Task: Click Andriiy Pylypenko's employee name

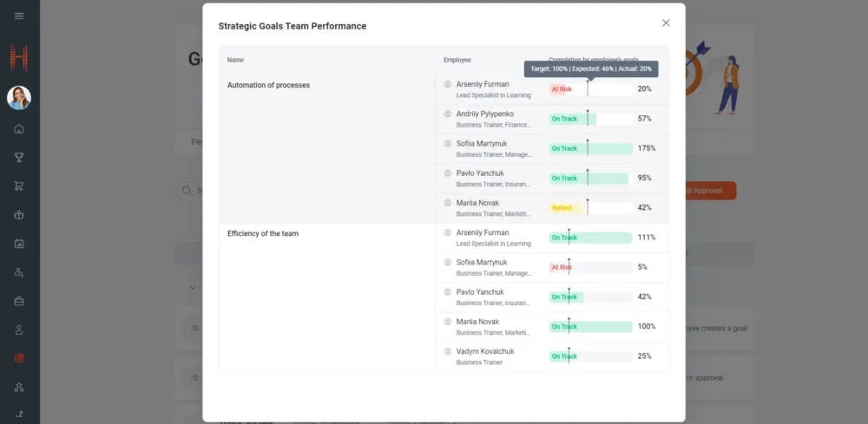Action: 484,114
